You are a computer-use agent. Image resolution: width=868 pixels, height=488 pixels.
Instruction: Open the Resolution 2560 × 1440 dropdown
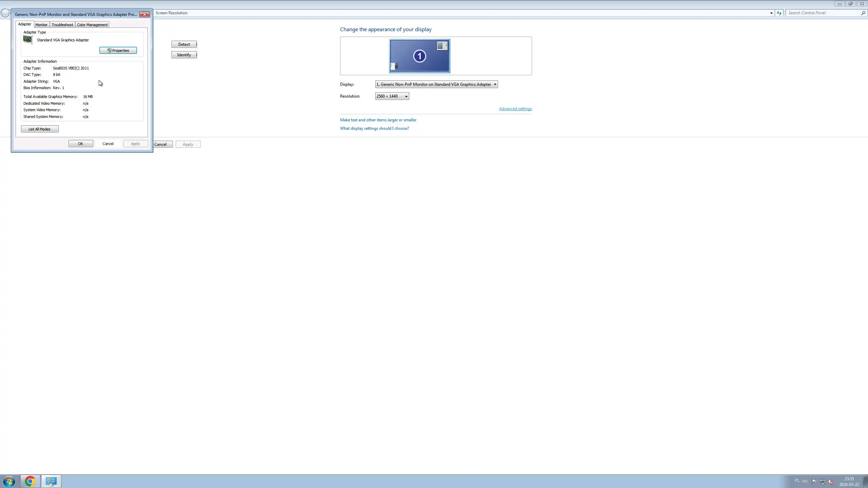[392, 96]
